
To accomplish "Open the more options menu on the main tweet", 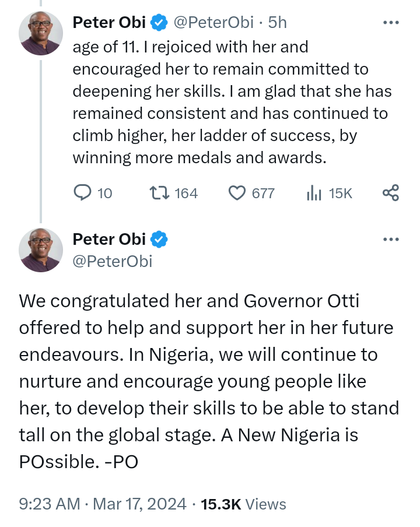I will pyautogui.click(x=390, y=239).
